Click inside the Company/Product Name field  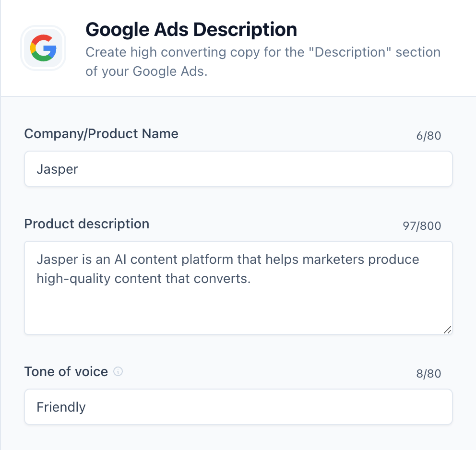click(x=238, y=168)
